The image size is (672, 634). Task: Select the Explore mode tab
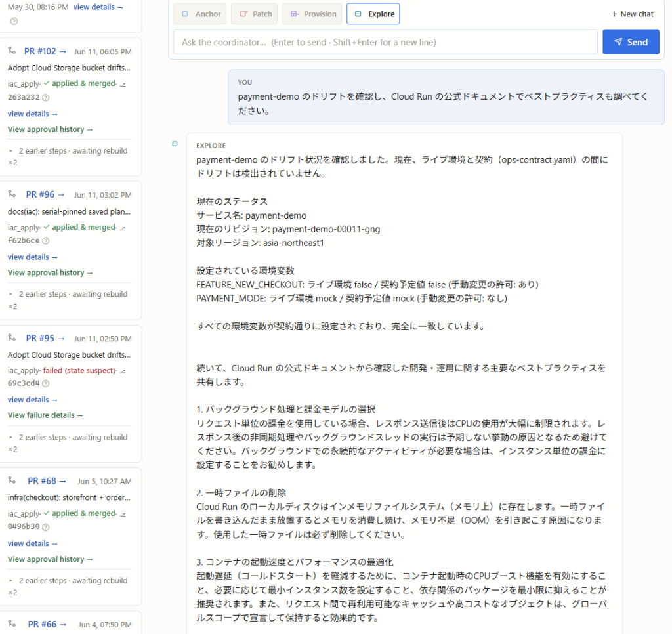373,14
